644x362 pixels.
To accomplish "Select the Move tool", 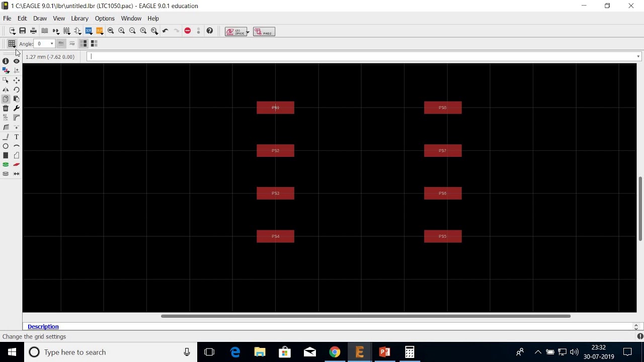I will pos(17,80).
